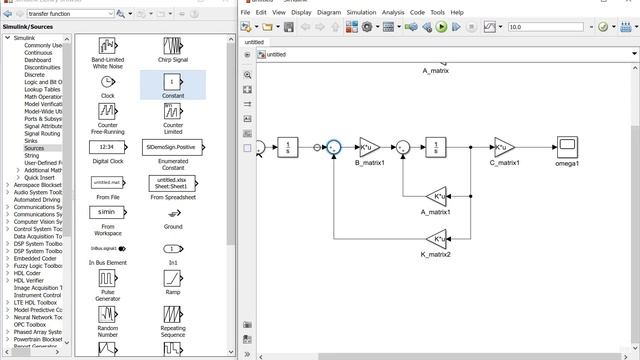640x360 pixels.
Task: Open the Diagram menu
Action: pos(329,12)
